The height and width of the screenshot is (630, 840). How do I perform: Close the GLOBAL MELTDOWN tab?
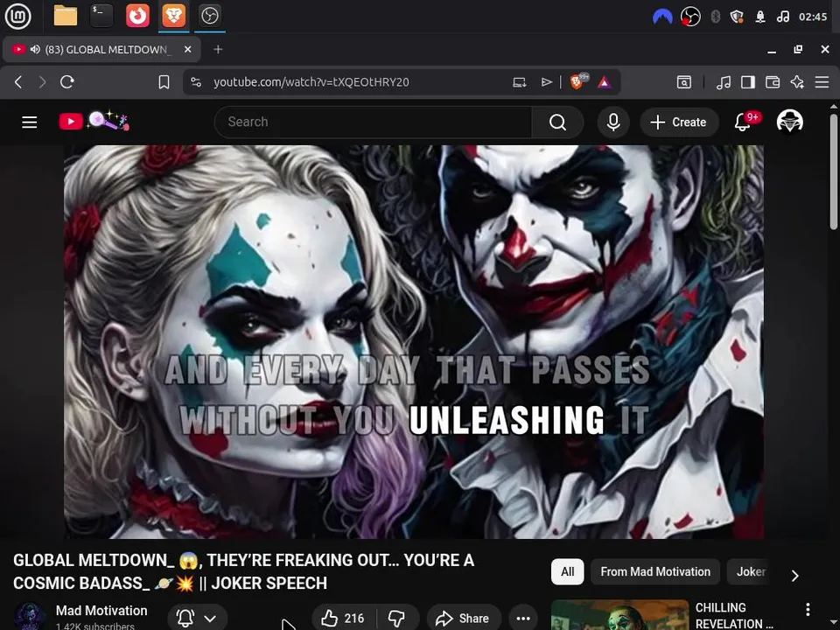187,49
